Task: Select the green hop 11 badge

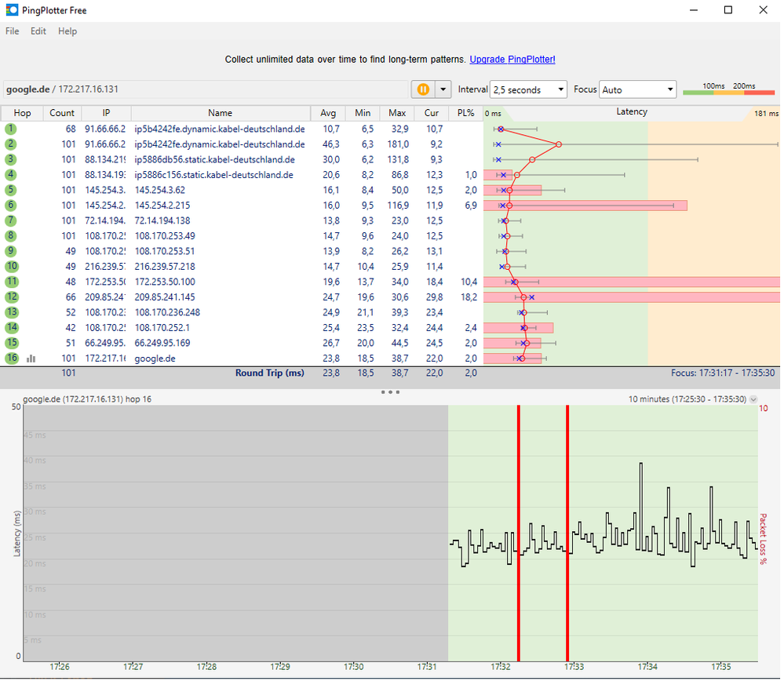Action: [11, 282]
